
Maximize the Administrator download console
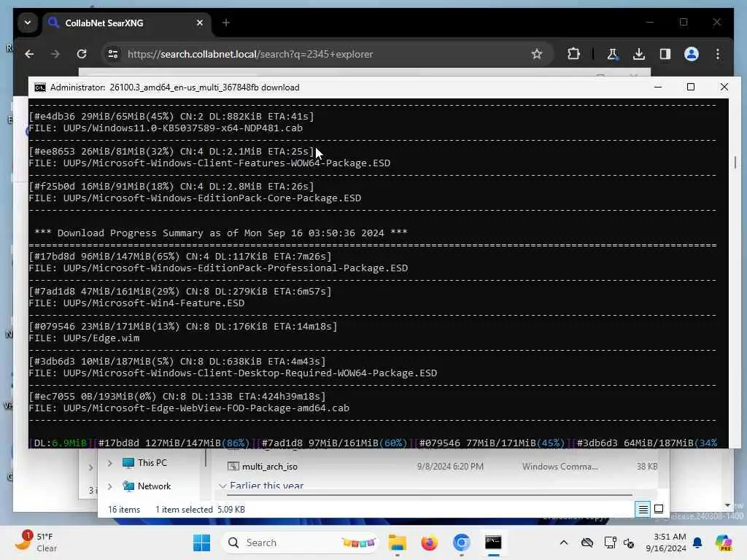click(x=691, y=87)
